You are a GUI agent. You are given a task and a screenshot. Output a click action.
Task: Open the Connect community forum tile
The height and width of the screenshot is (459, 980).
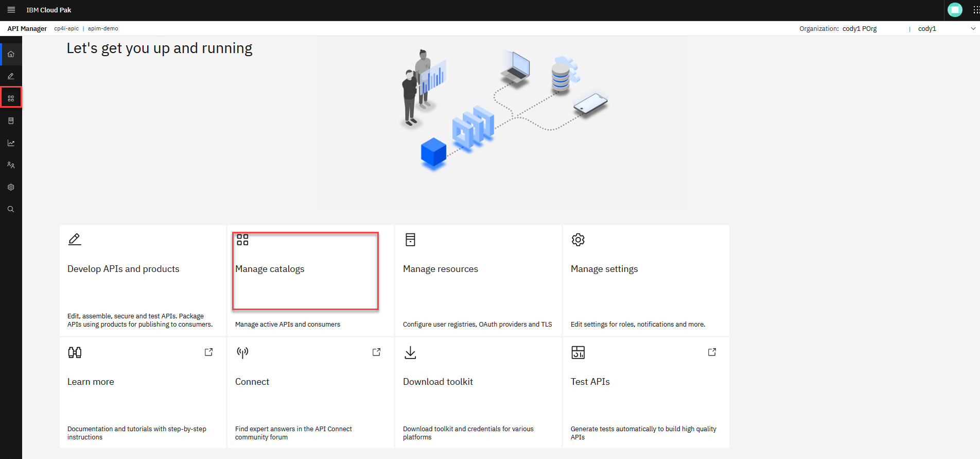click(310, 393)
